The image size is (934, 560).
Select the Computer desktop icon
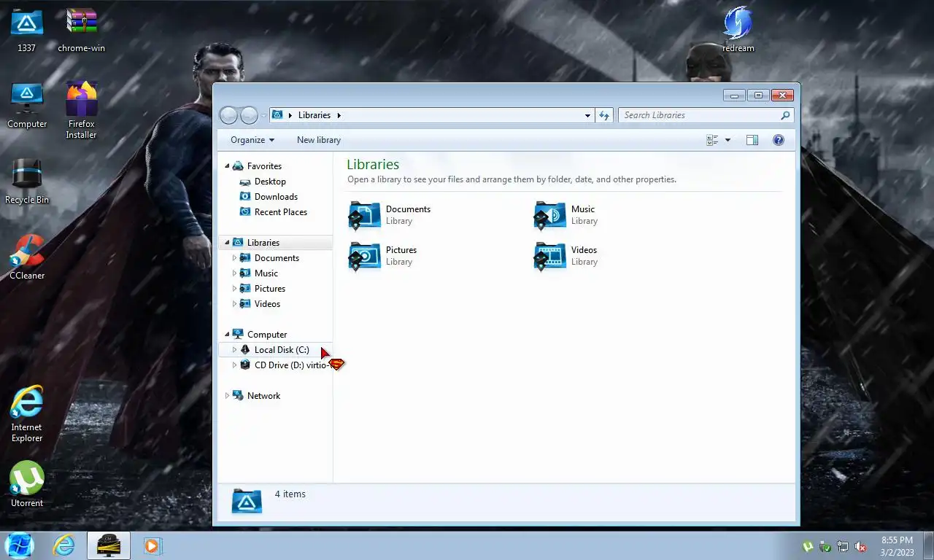pyautogui.click(x=27, y=106)
